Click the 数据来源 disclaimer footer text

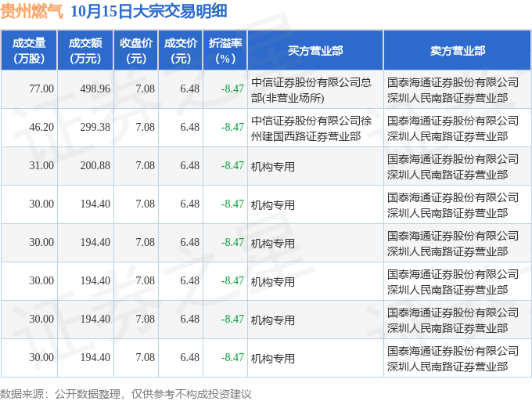click(125, 394)
